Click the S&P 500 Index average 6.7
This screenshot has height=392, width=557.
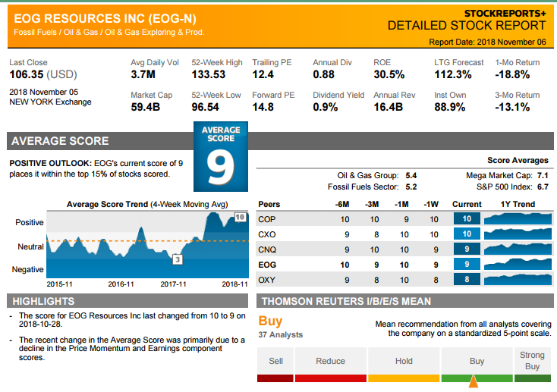tap(543, 187)
